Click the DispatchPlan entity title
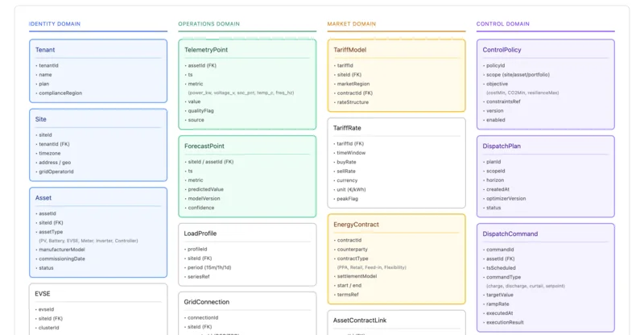The height and width of the screenshot is (335, 644). [502, 146]
